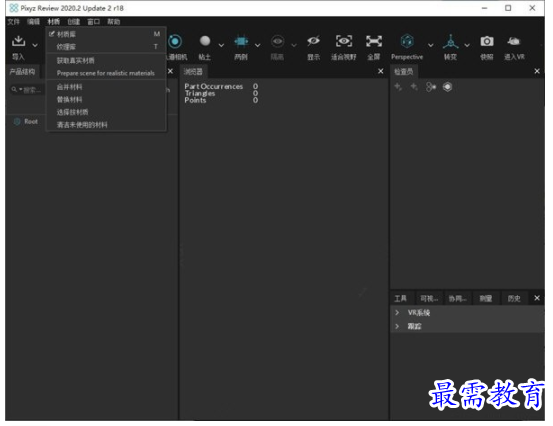Choose material library entry with M shortcut
Image resolution: width=553 pixels, height=426 pixels.
(106, 34)
